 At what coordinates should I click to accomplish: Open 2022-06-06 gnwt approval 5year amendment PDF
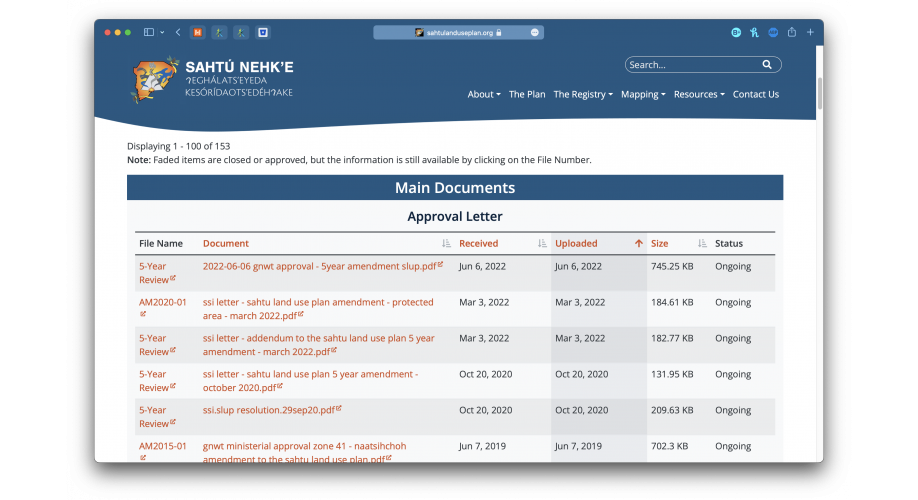coord(323,266)
